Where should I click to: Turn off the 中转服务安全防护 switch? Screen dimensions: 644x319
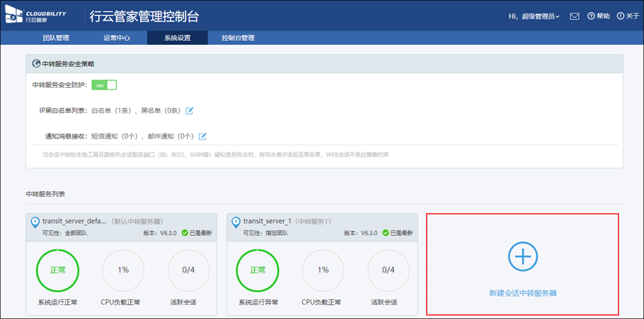click(x=104, y=85)
